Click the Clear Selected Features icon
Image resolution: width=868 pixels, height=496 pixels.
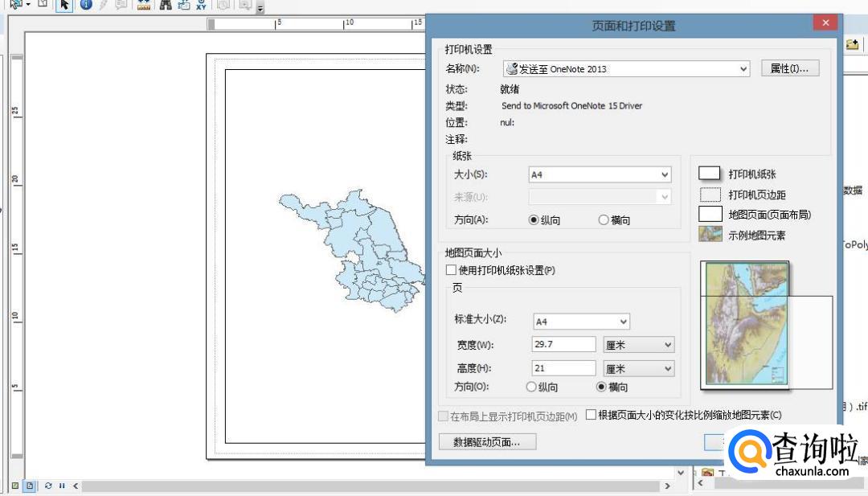point(43,4)
